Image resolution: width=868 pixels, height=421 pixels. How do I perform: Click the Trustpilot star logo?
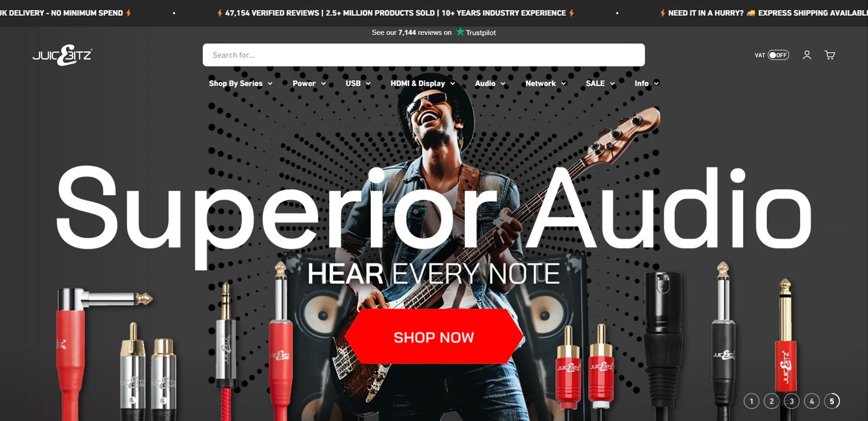[x=460, y=32]
